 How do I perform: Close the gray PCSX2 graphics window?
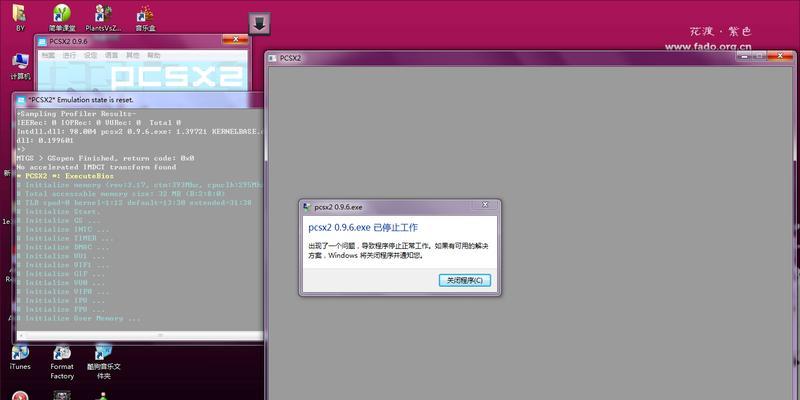tap(781, 55)
